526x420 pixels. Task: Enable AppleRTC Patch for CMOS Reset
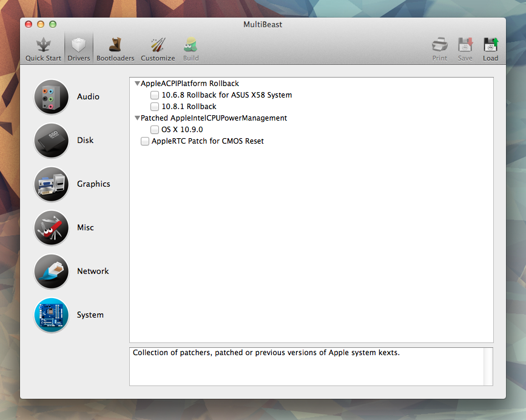[145, 141]
